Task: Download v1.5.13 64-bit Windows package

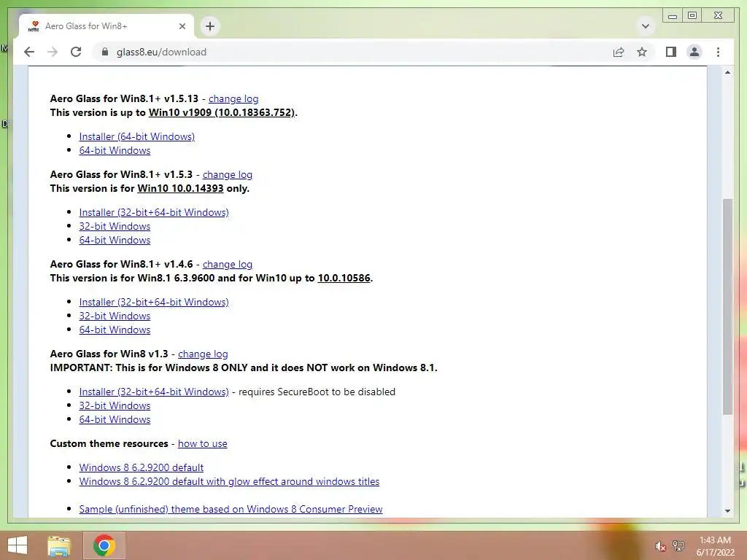Action: pos(115,150)
